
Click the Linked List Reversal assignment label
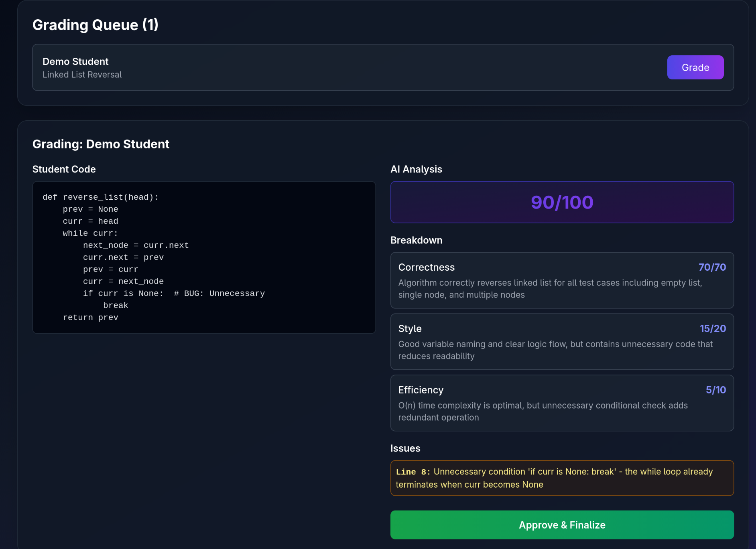[82, 75]
